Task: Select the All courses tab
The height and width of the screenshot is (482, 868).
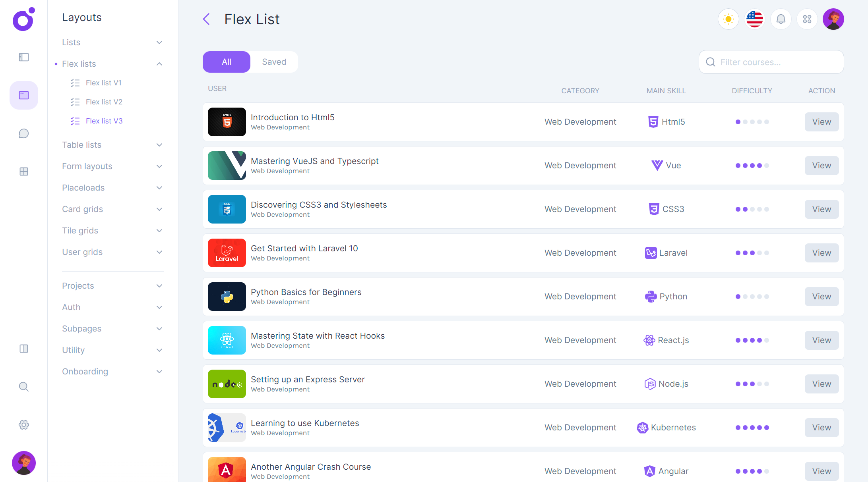Action: [x=226, y=62]
